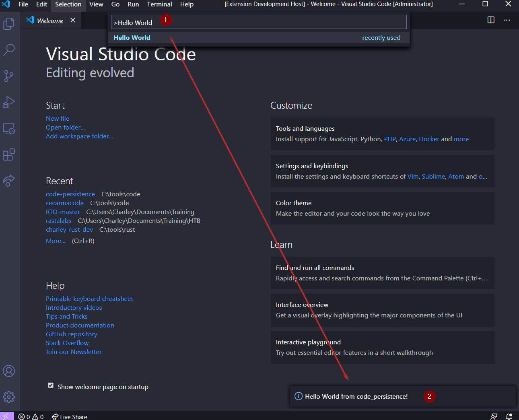Screen dimensions: 519x420
Task: Click the New file link
Action: click(58, 119)
